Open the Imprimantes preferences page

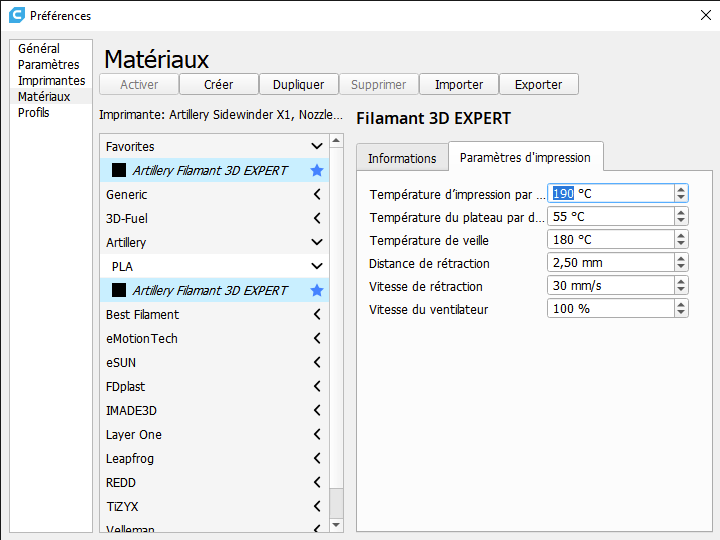51,81
